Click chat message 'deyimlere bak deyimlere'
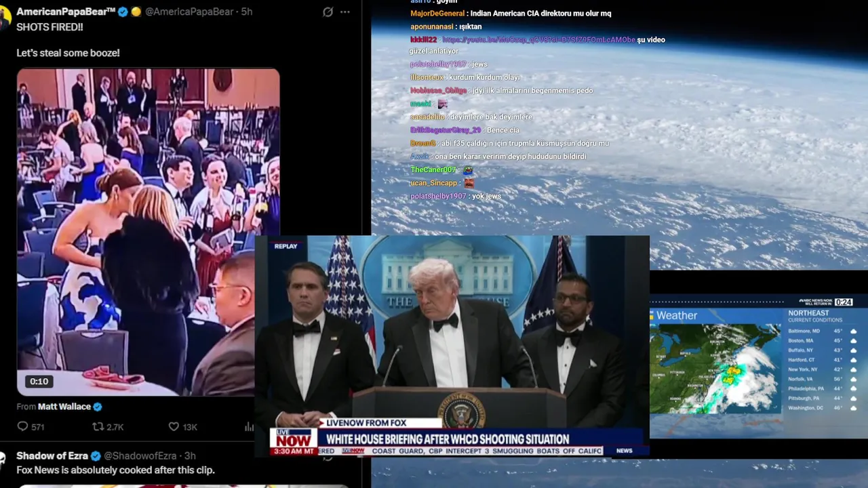 491,117
